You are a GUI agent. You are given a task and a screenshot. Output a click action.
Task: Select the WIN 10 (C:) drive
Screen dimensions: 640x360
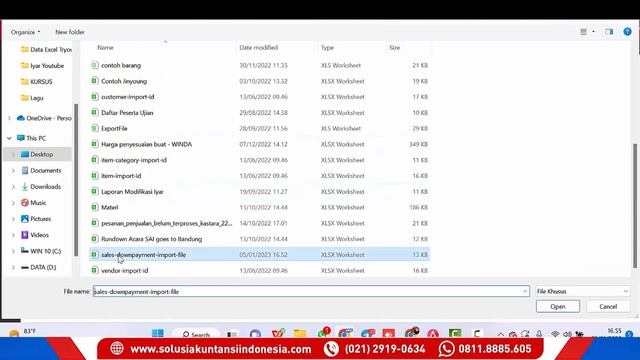click(x=41, y=251)
